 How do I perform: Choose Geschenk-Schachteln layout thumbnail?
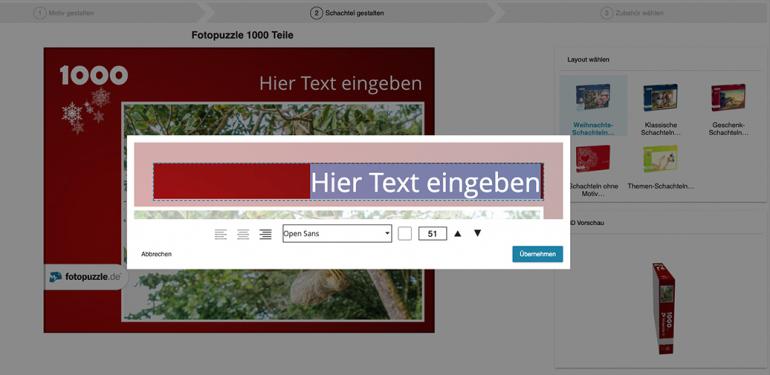pos(728,109)
